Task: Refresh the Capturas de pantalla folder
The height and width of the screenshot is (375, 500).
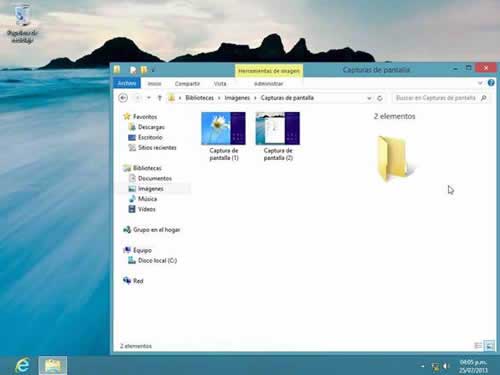Action: click(x=380, y=98)
